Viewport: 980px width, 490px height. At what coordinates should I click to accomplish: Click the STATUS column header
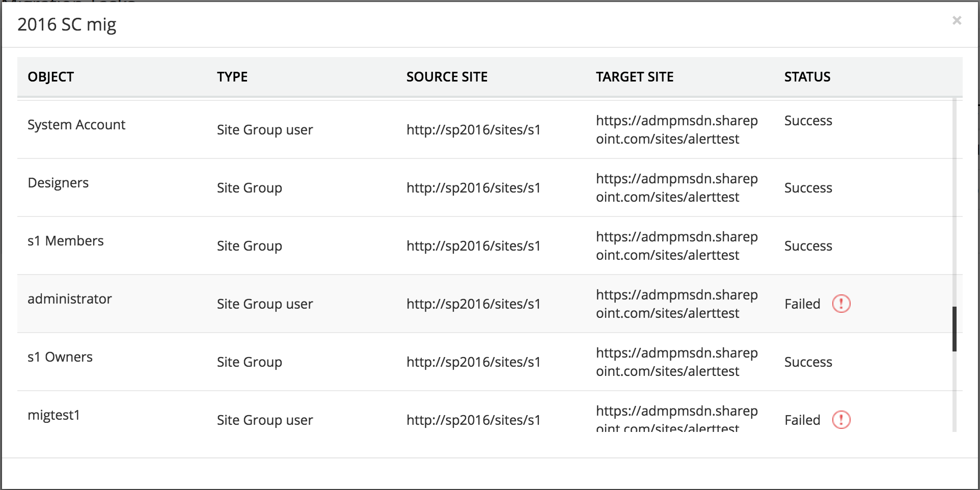807,77
